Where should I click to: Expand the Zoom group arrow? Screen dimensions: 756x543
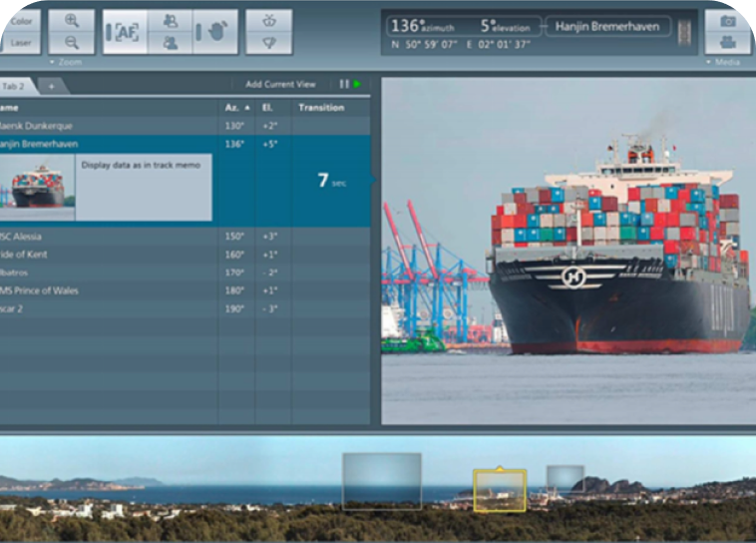click(x=52, y=62)
